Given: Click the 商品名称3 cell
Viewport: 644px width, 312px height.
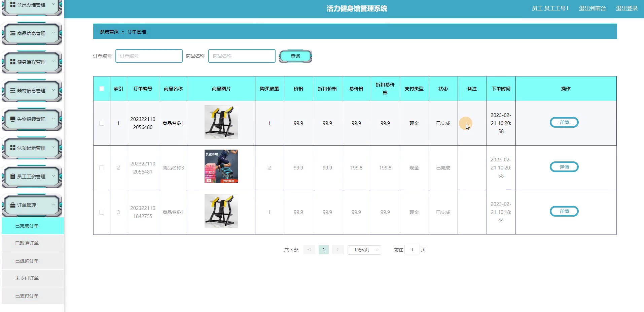Looking at the screenshot, I should click(173, 168).
